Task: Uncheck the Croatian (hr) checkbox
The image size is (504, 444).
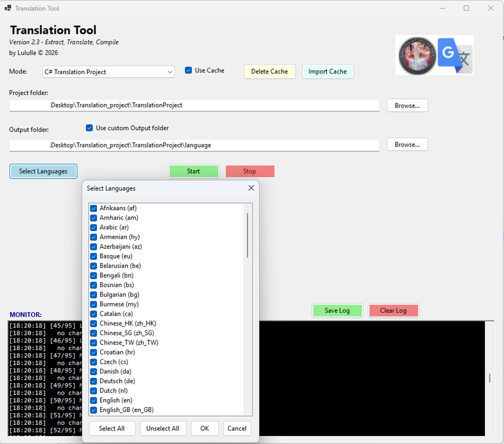Action: pos(94,352)
